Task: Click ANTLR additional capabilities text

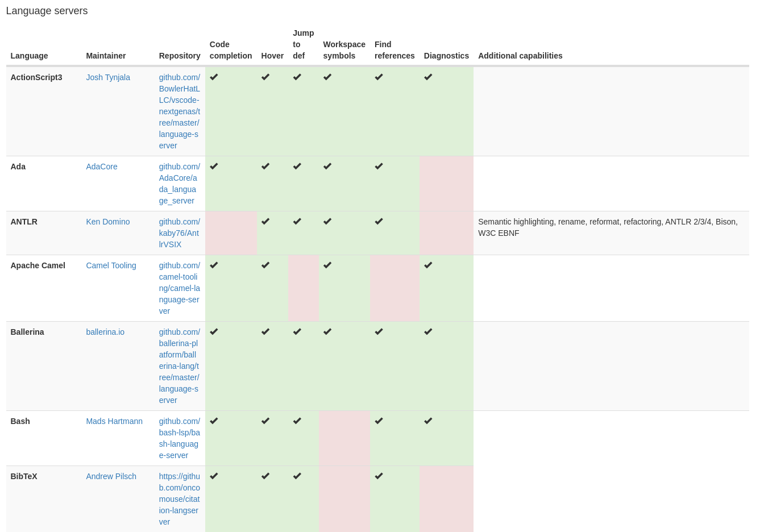Action: (608, 227)
